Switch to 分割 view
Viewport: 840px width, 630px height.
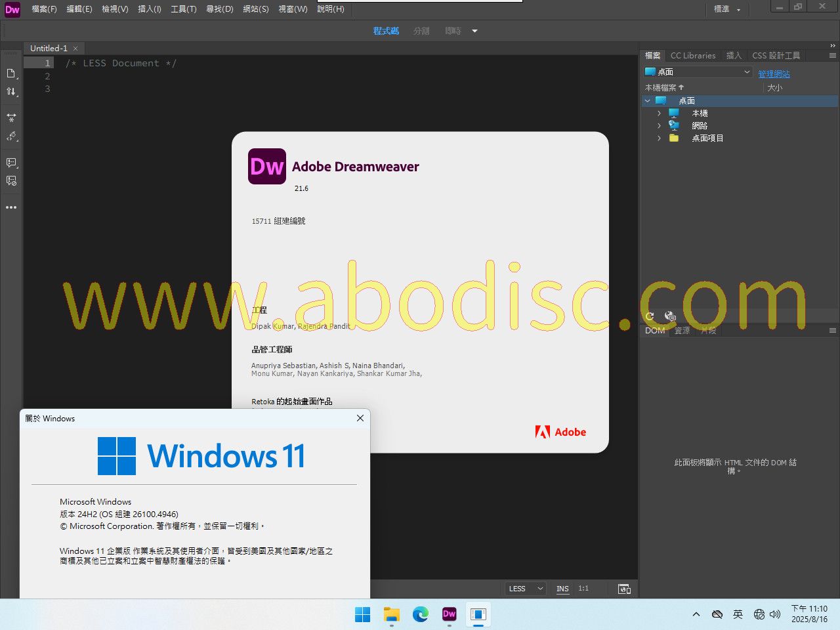421,31
